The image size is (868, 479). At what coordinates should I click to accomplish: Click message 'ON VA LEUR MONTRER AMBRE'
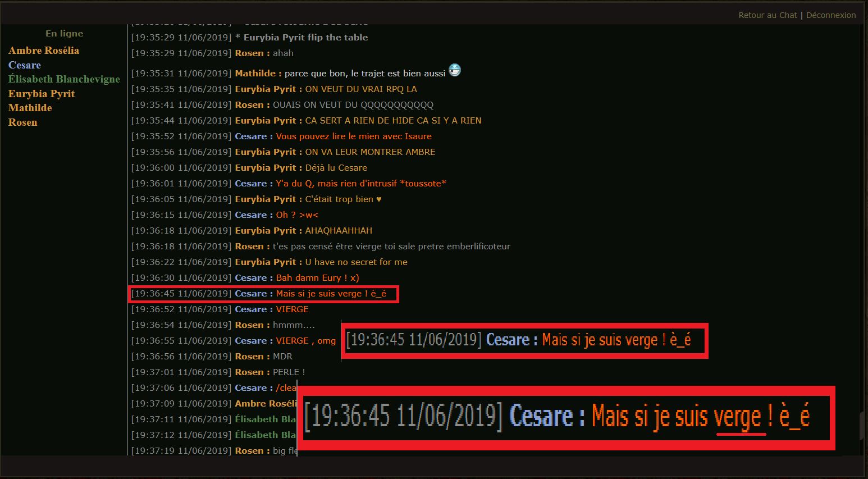click(x=370, y=152)
